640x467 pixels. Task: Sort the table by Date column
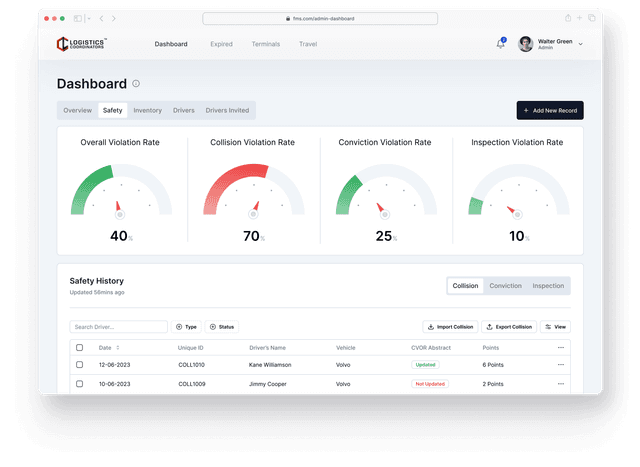click(105, 348)
